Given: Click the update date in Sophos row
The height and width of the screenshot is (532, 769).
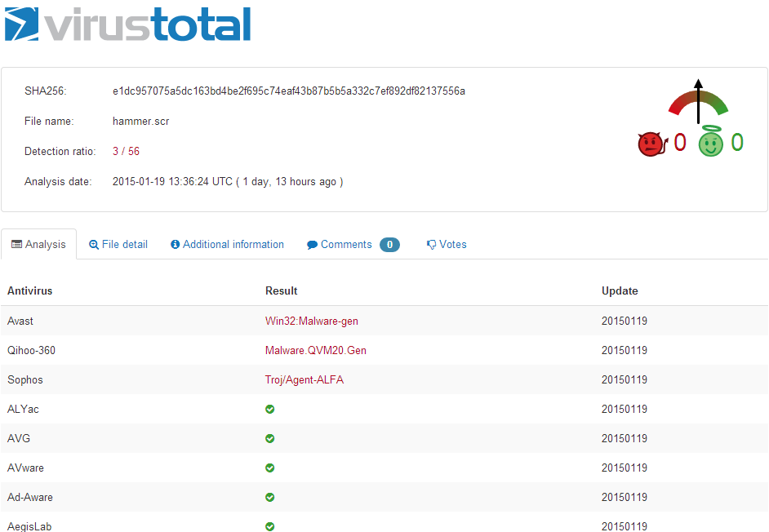Looking at the screenshot, I should tap(625, 379).
